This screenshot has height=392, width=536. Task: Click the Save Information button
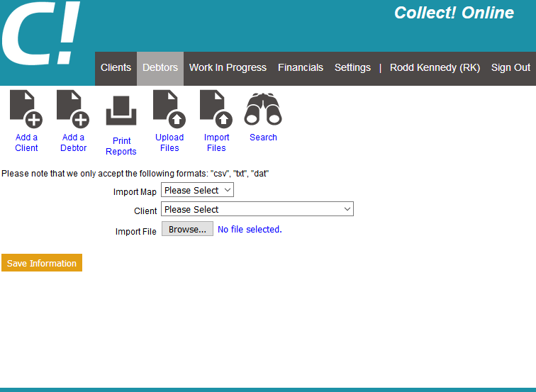pos(42,263)
